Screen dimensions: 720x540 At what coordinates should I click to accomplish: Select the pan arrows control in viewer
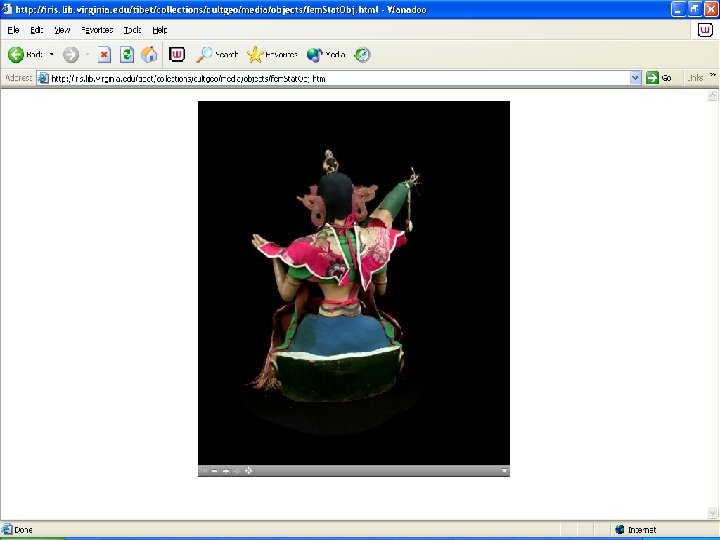pyautogui.click(x=248, y=471)
